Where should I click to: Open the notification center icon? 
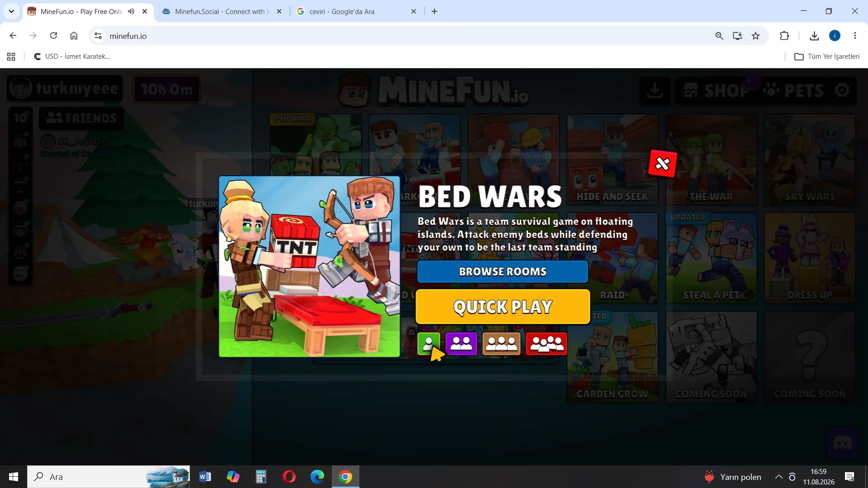point(849,477)
